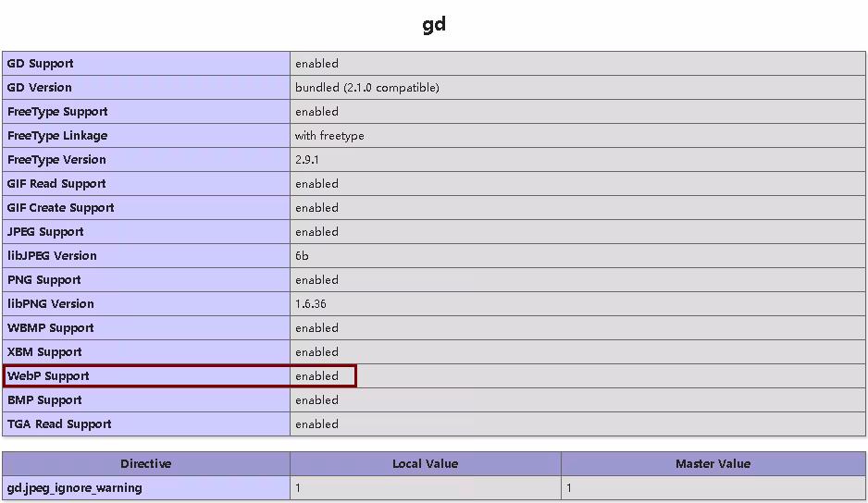Click the enabled value beside WebP Support
The image size is (868, 503).
pyautogui.click(x=316, y=376)
